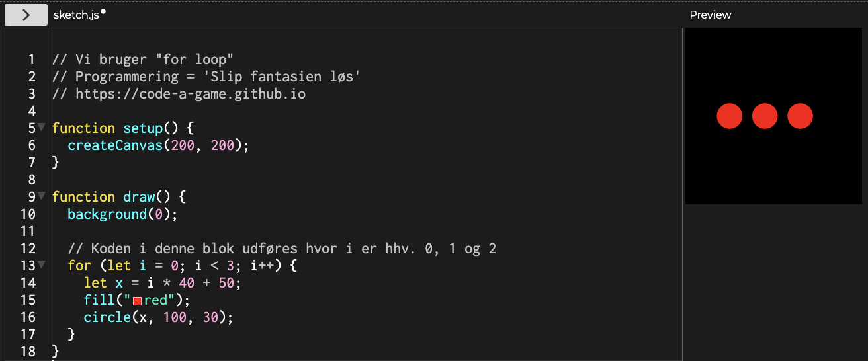Fold the for loop block arrow
This screenshot has height=361, width=868.
[x=41, y=264]
